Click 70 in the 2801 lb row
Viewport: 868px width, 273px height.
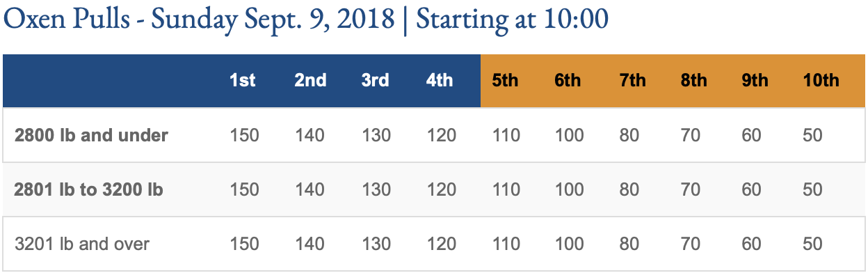(x=691, y=189)
